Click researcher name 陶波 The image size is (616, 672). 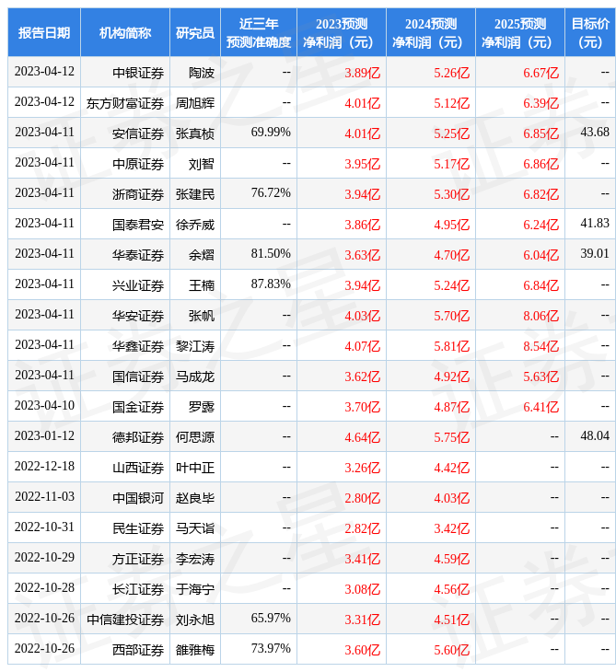[x=202, y=73]
